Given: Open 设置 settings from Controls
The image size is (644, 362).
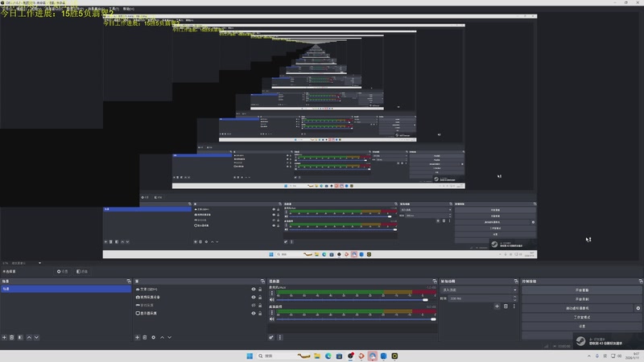Looking at the screenshot, I should pos(581,326).
